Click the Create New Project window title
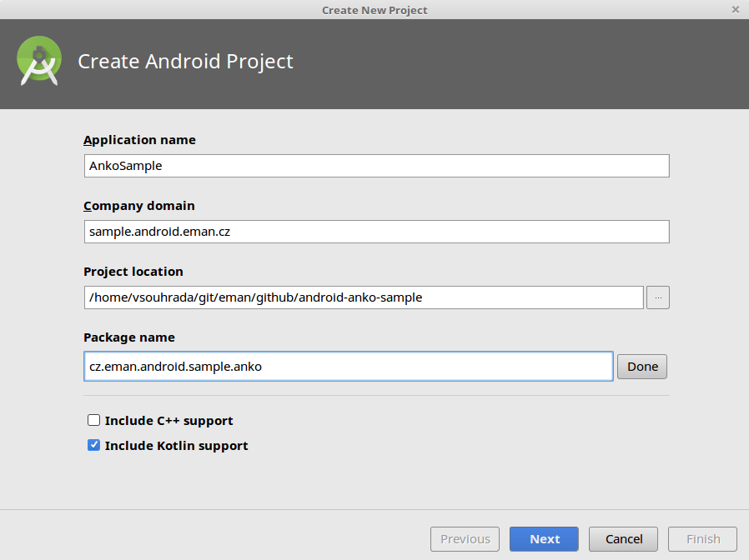 click(x=374, y=10)
